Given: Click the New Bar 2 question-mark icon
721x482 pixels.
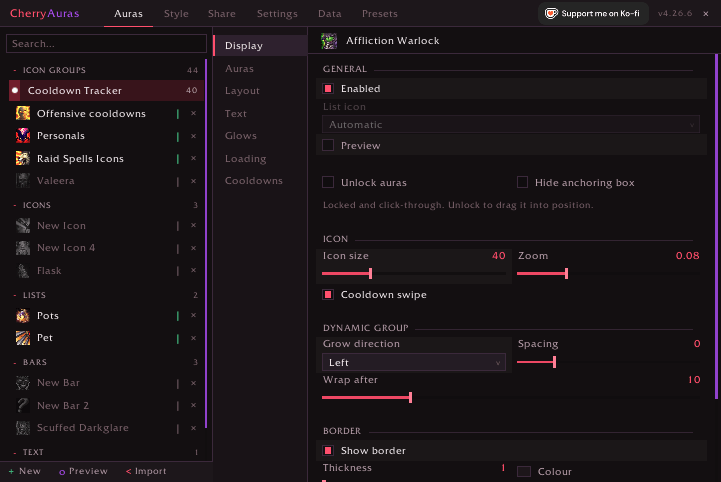Looking at the screenshot, I should pos(23,405).
